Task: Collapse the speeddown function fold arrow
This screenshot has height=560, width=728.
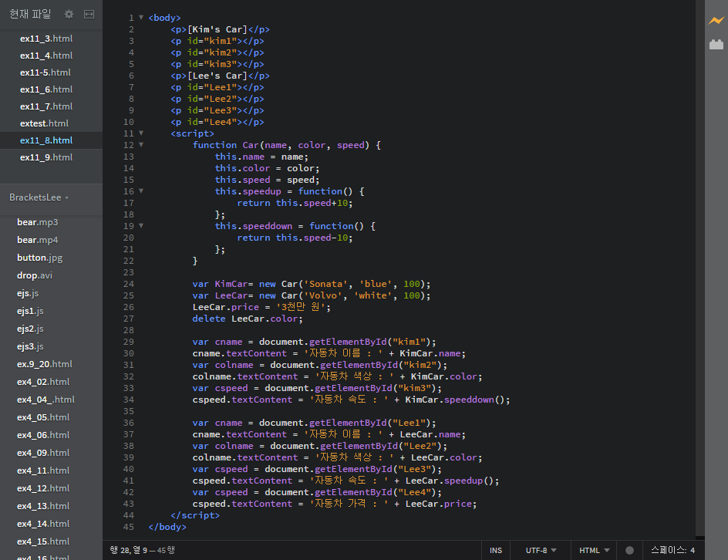Action: point(141,226)
